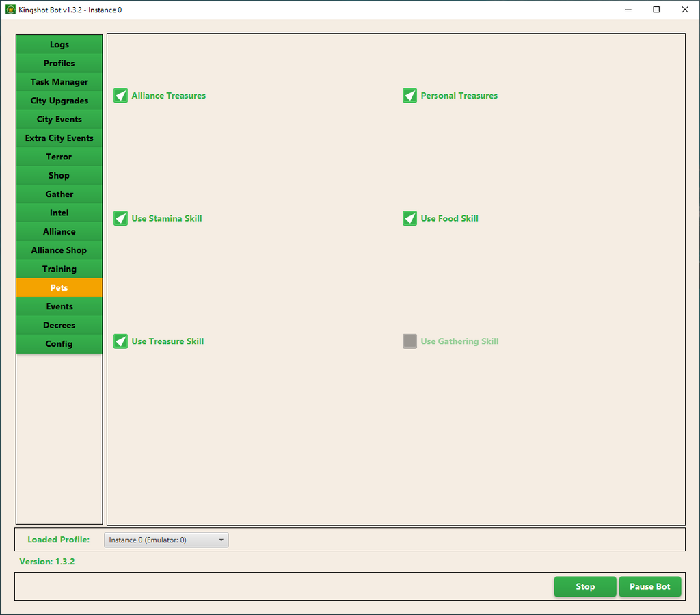Viewport: 700px width, 615px height.
Task: Open the Alliance Shop tab
Action: (59, 250)
